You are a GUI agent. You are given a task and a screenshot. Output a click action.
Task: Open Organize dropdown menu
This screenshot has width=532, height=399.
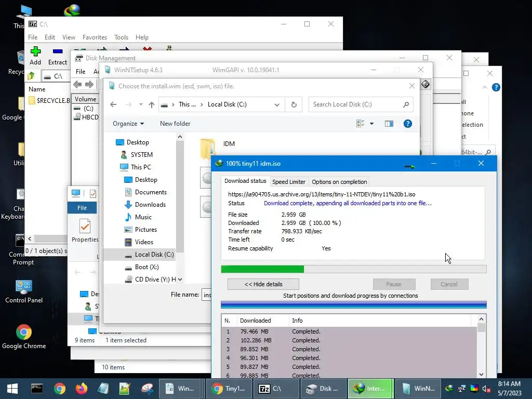[128, 124]
